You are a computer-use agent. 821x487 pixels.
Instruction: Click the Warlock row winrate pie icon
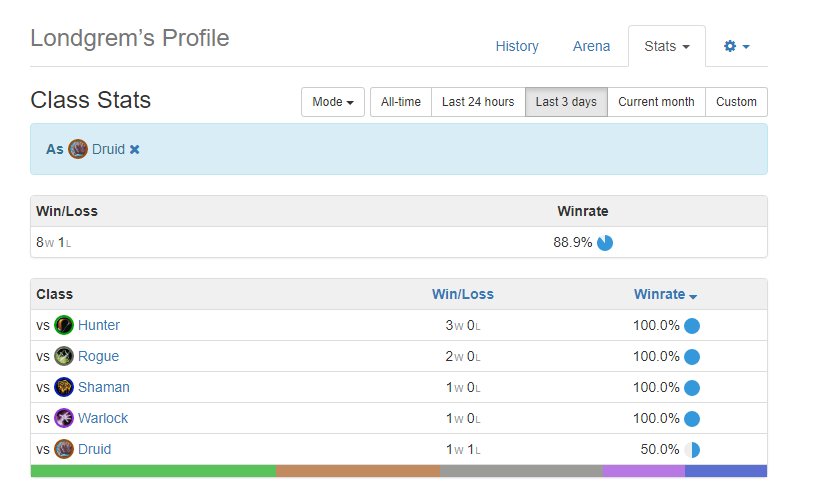(x=692, y=418)
